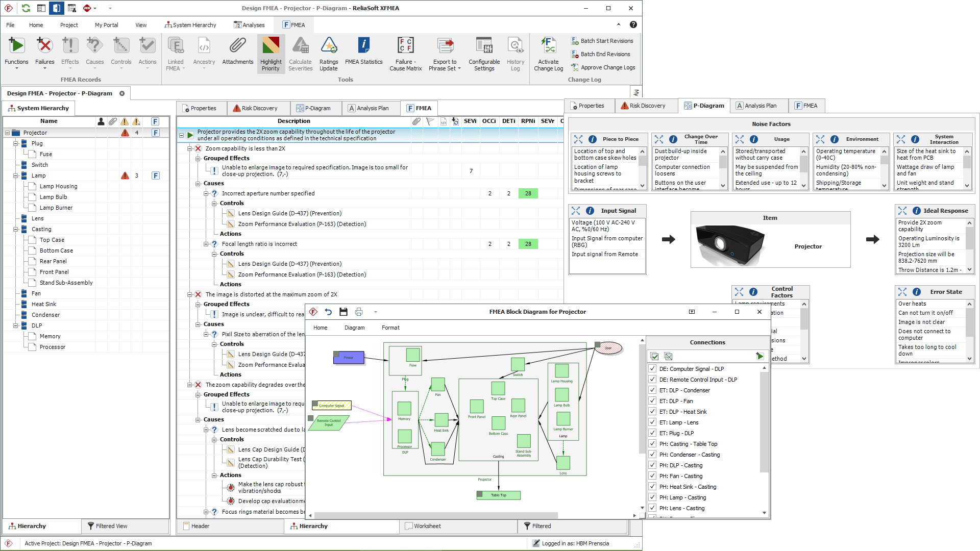Open the Diagram menu in block diagram
The height and width of the screenshot is (551, 980).
coord(354,328)
